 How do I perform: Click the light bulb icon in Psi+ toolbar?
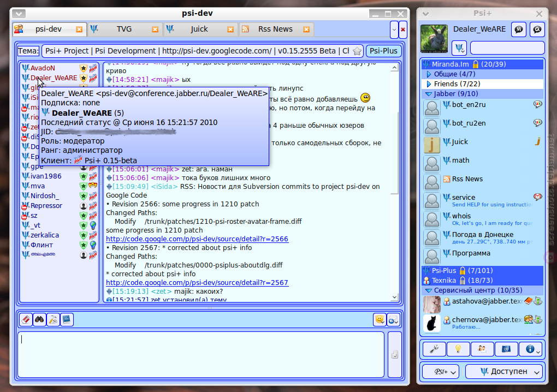(458, 349)
